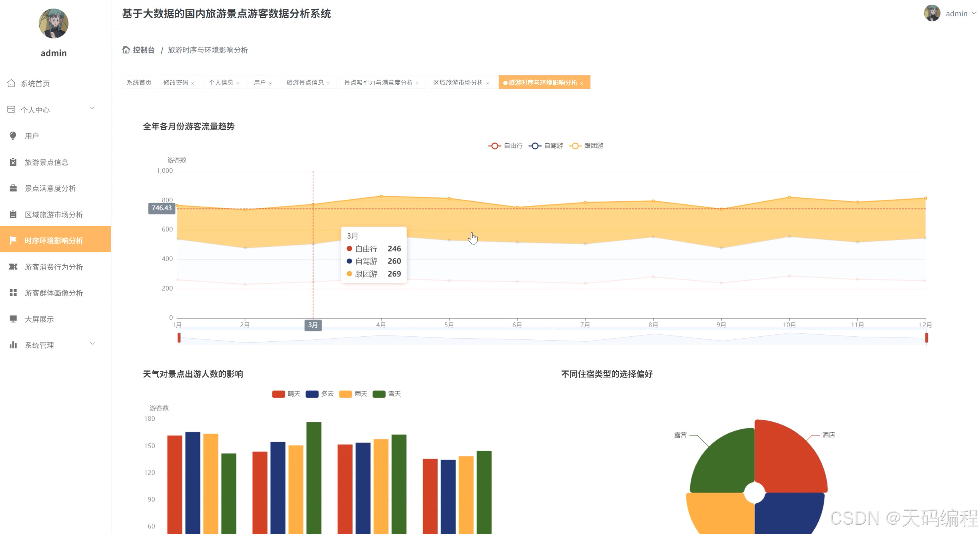Click the grid icon beside 游客群体画像分析
The width and height of the screenshot is (980, 534).
(13, 293)
